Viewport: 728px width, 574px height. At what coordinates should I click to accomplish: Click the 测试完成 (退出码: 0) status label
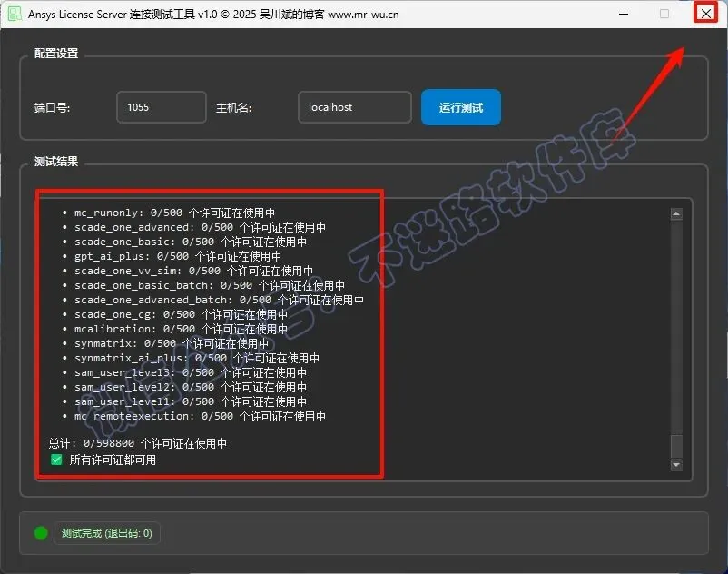107,533
